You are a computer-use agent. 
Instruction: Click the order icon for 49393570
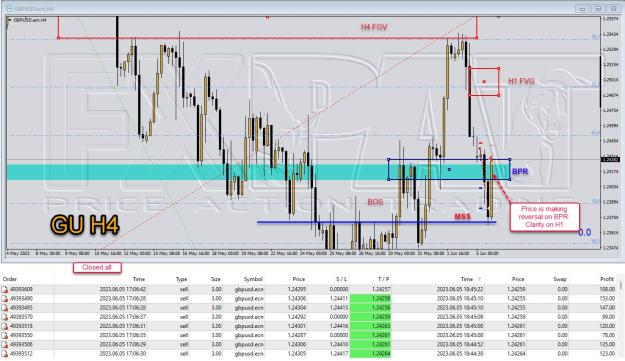tap(5, 317)
